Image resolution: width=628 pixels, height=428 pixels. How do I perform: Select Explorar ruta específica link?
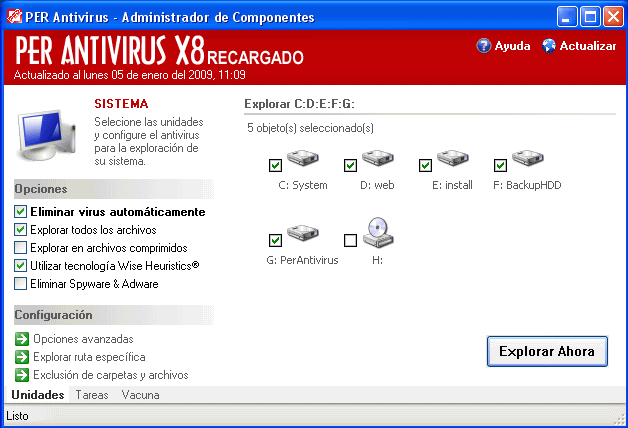pyautogui.click(x=89, y=357)
